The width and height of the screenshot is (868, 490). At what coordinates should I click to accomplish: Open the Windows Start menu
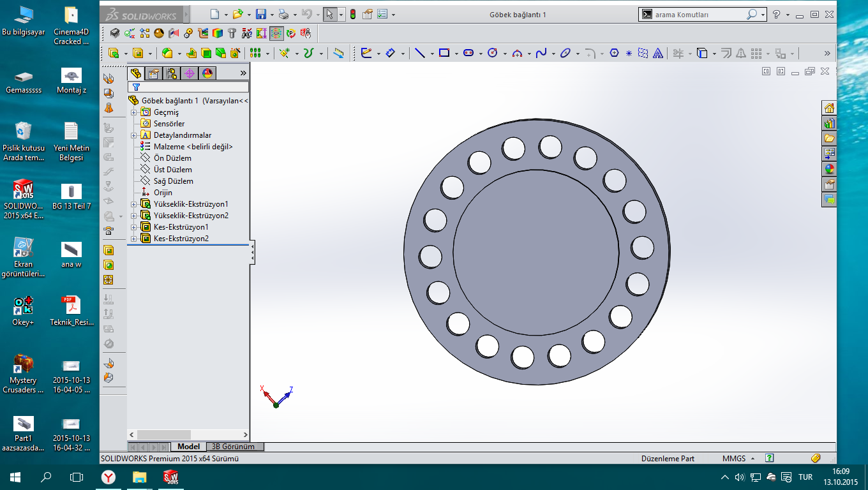[x=15, y=477]
